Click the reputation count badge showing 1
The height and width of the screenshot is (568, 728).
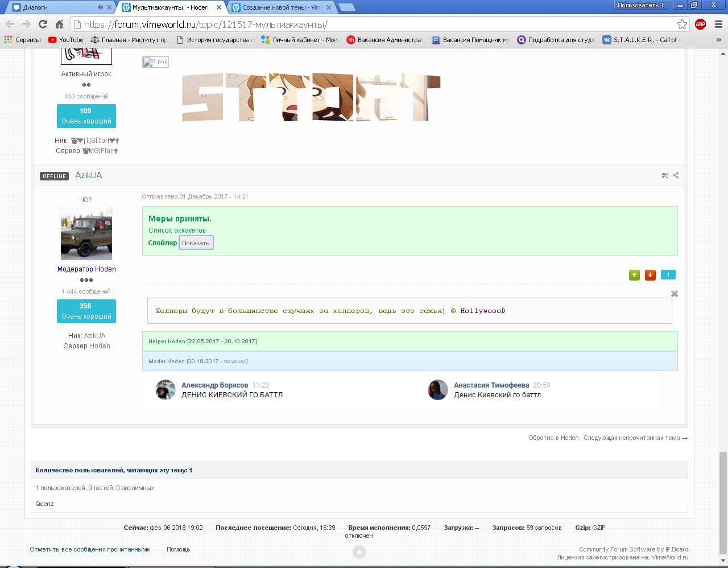pos(668,275)
